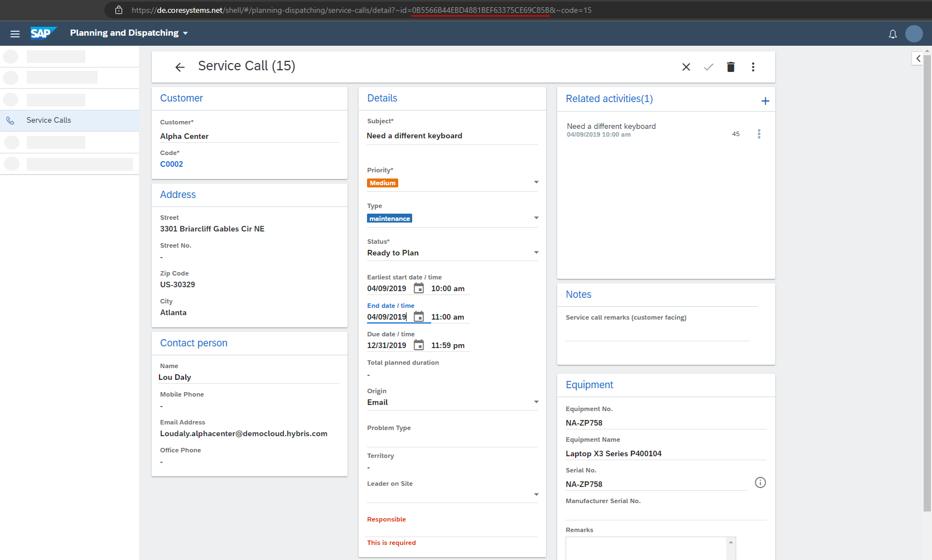This screenshot has height=560, width=932.
Task: Click the page vertical scrollbar
Action: click(928, 282)
